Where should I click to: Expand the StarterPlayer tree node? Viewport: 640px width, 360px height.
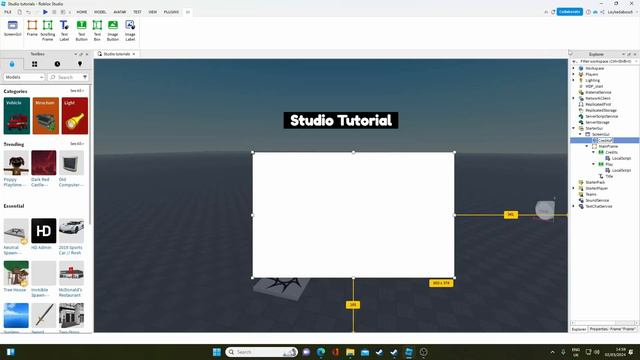pos(573,188)
